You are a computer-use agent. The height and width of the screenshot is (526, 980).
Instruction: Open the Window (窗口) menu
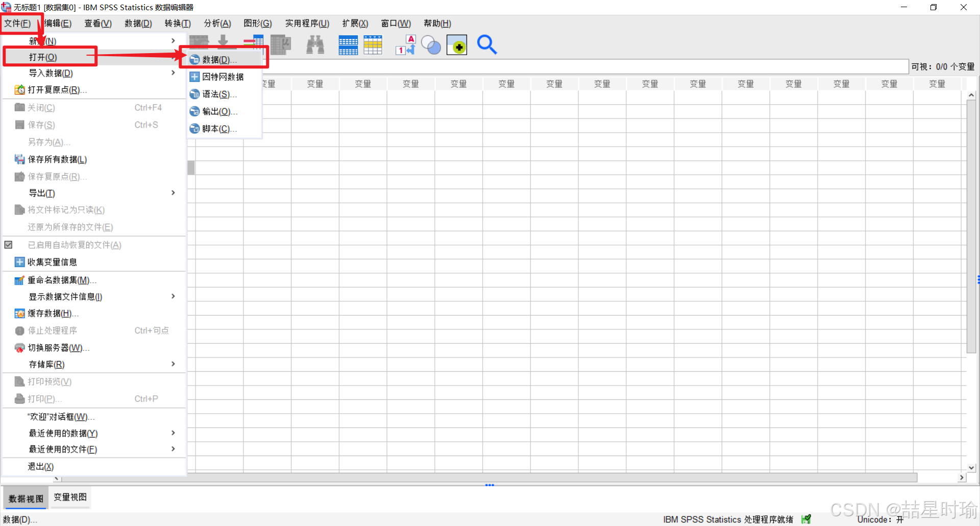(x=396, y=23)
